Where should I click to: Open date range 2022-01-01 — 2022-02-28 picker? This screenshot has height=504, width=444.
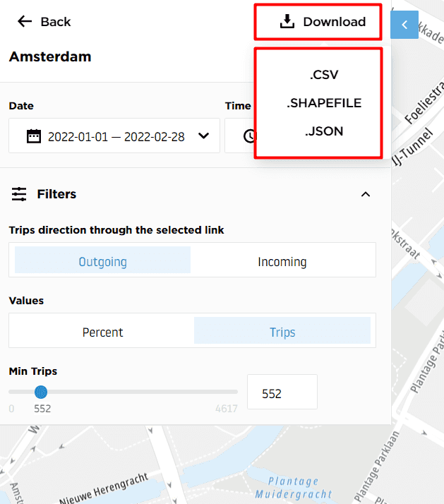[116, 137]
